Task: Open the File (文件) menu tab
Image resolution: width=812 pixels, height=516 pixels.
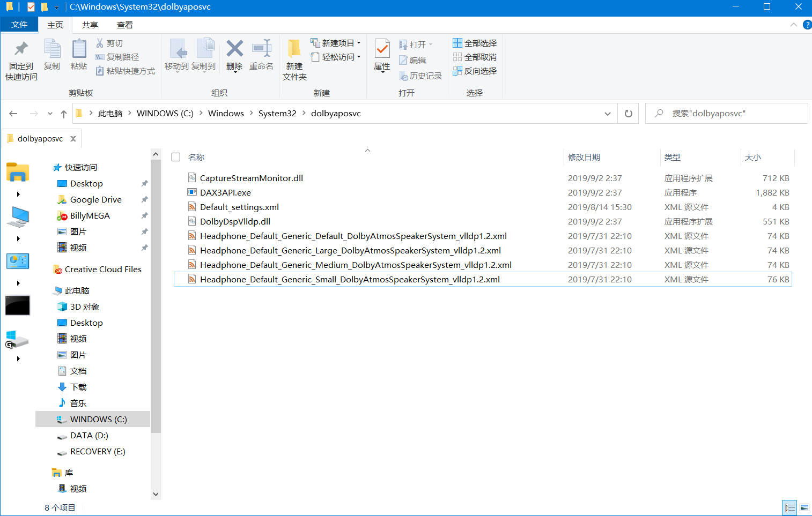Action: pyautogui.click(x=19, y=25)
